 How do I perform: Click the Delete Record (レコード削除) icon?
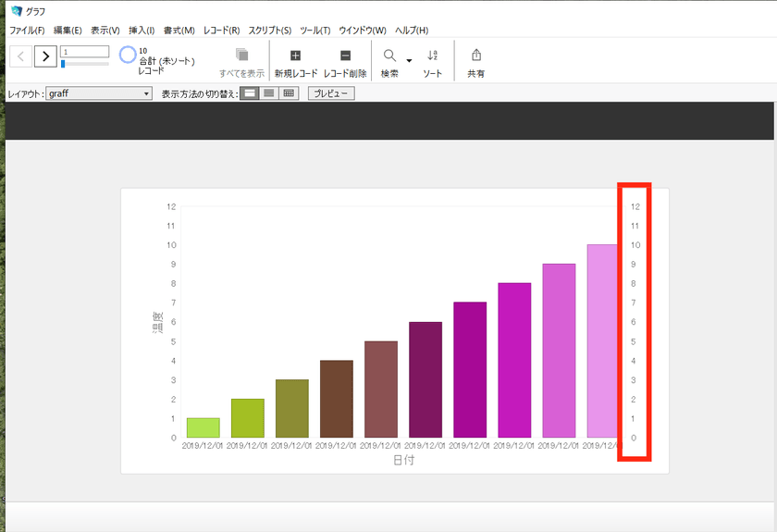click(x=345, y=56)
